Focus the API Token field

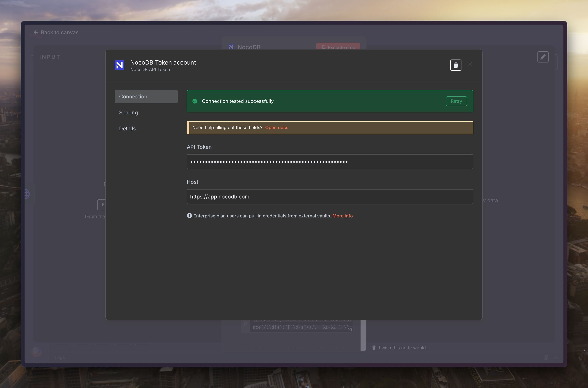click(330, 162)
